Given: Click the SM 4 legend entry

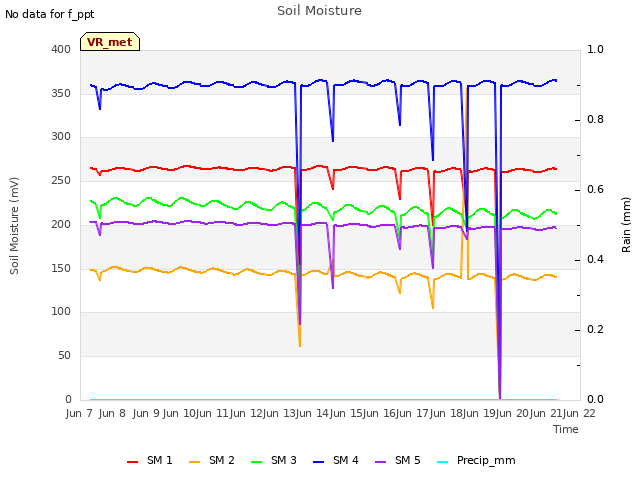Looking at the screenshot, I should (336, 461).
